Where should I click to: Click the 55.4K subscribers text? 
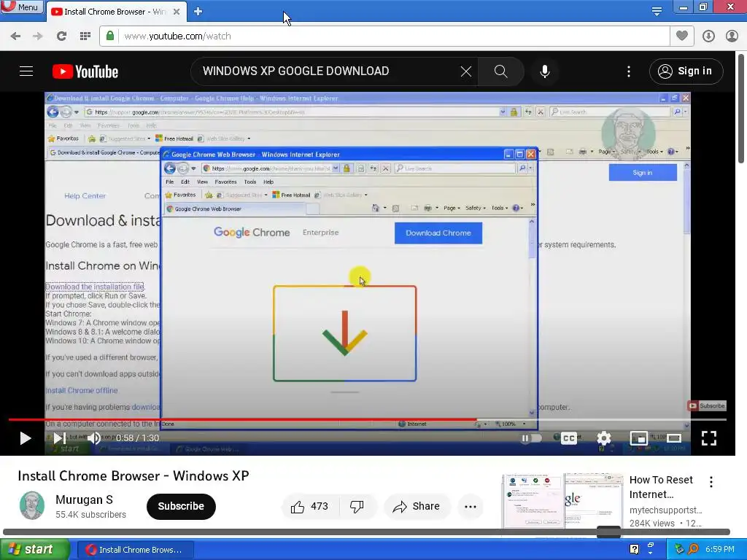pos(90,515)
